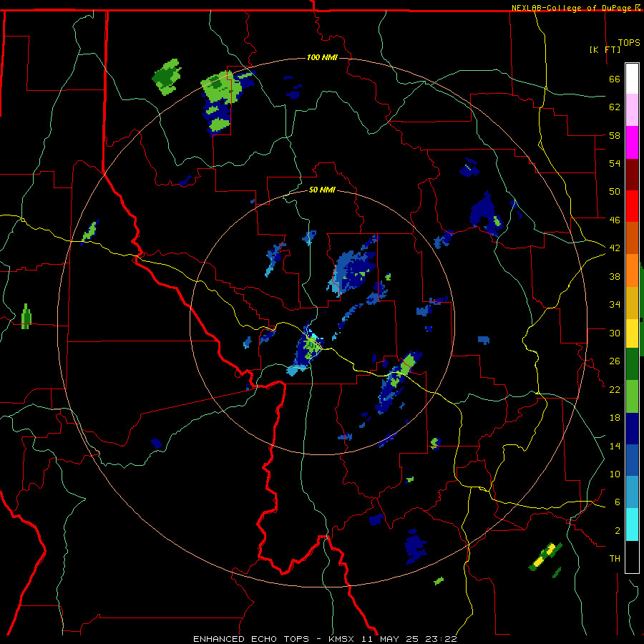Viewport: 644px width, 644px height.
Task: Click the navy blue legend swatch
Action: (x=632, y=429)
